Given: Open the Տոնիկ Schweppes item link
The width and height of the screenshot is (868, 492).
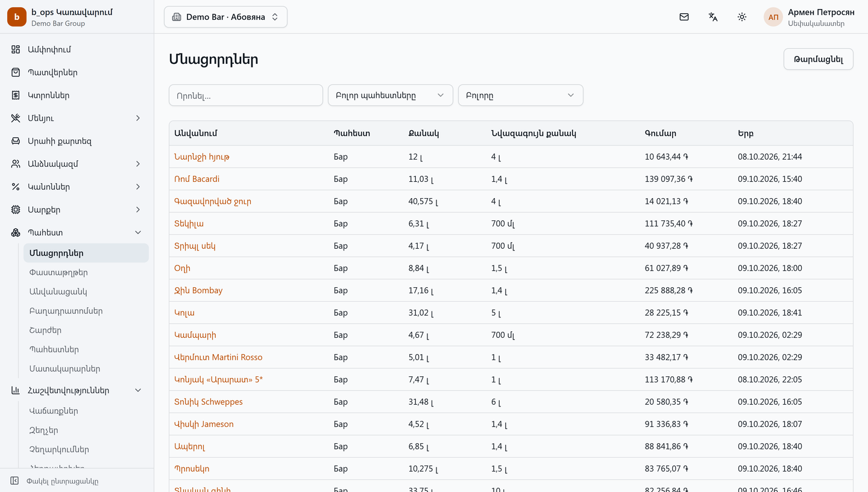Looking at the screenshot, I should 209,402.
